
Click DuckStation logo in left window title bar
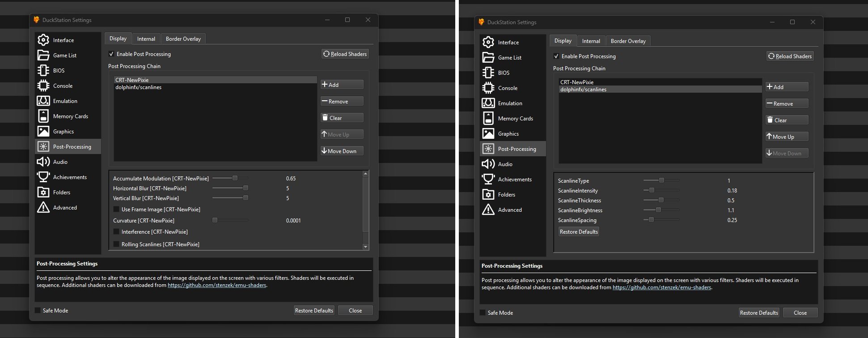point(36,20)
